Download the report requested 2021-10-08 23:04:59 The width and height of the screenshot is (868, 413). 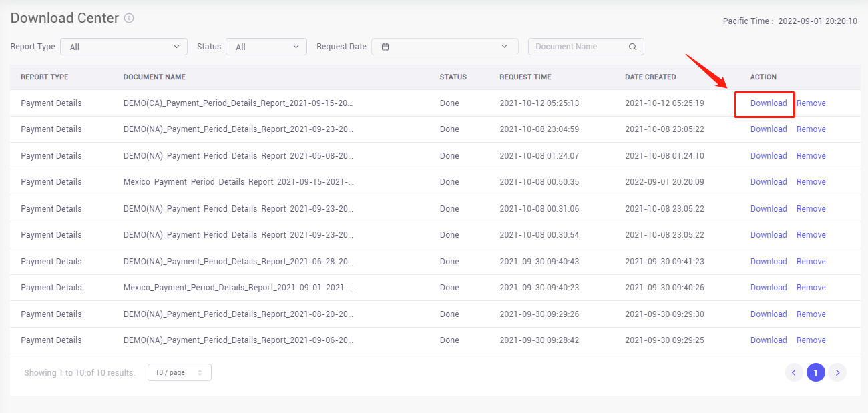point(769,129)
